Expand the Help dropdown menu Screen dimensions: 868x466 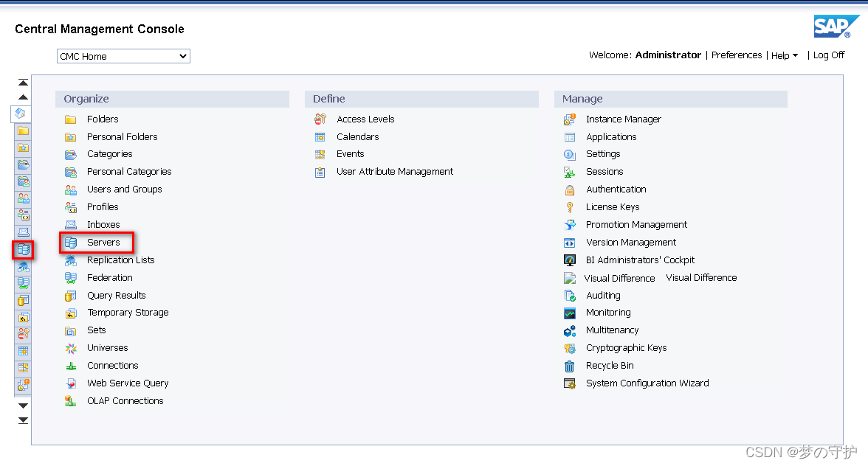785,55
